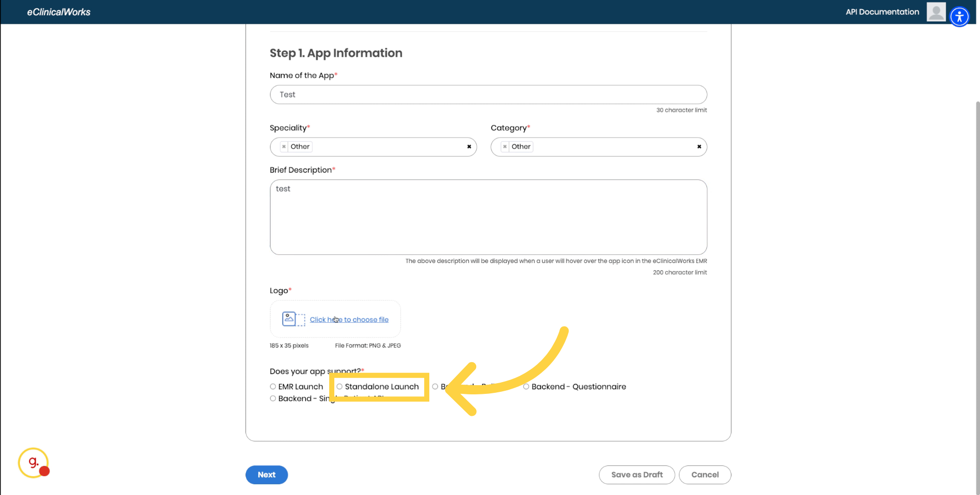Click Save as Draft button
Image resolution: width=980 pixels, height=495 pixels.
point(636,475)
